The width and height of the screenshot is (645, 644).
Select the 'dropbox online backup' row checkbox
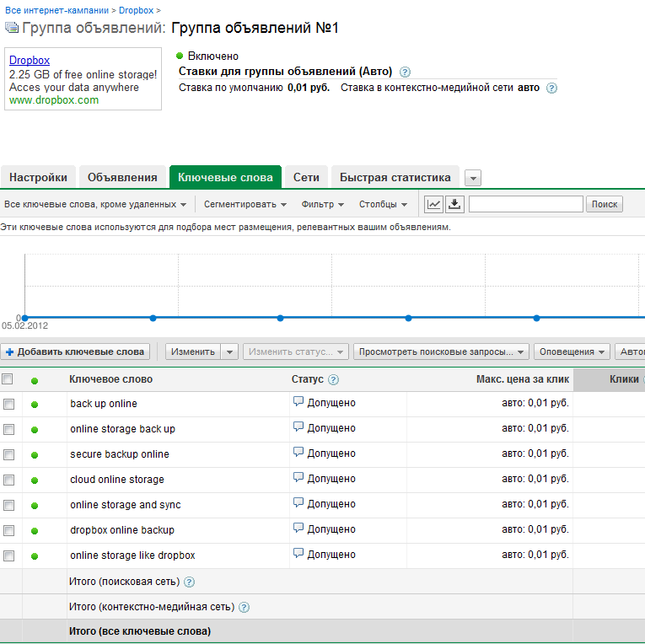(8, 531)
